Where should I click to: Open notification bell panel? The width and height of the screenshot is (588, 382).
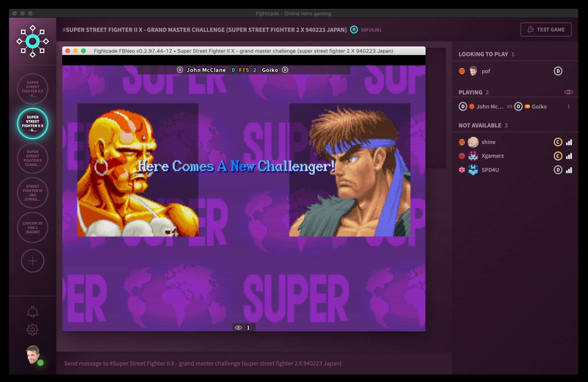coord(32,312)
